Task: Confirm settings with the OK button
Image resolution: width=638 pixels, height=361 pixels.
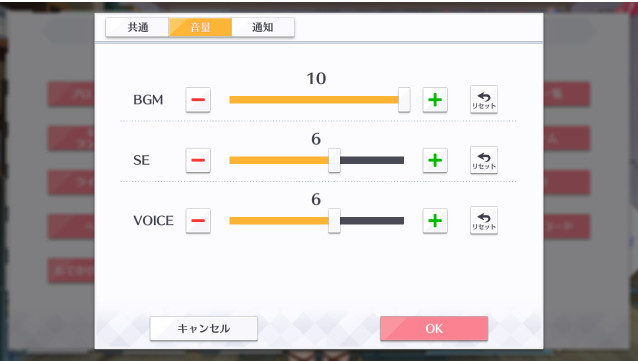Action: pos(434,328)
